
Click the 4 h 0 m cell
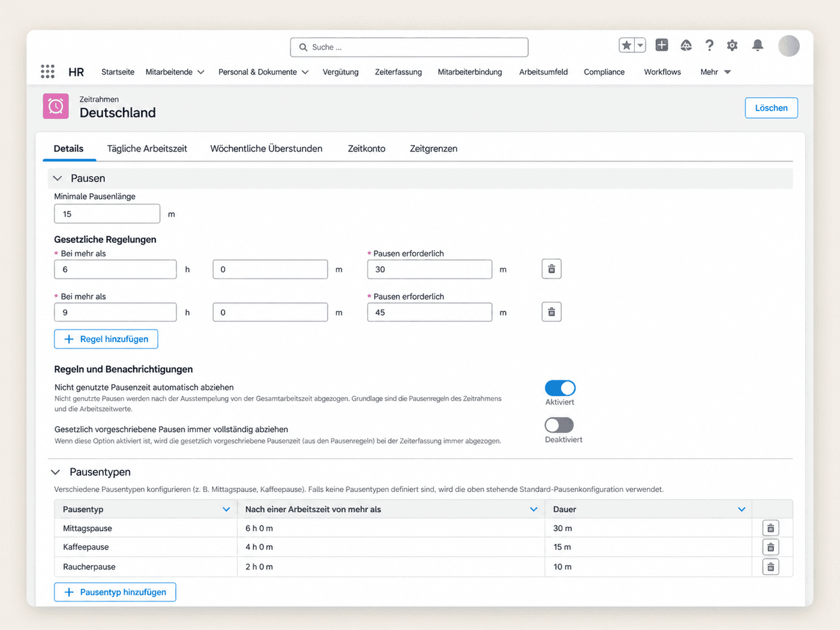[391, 547]
